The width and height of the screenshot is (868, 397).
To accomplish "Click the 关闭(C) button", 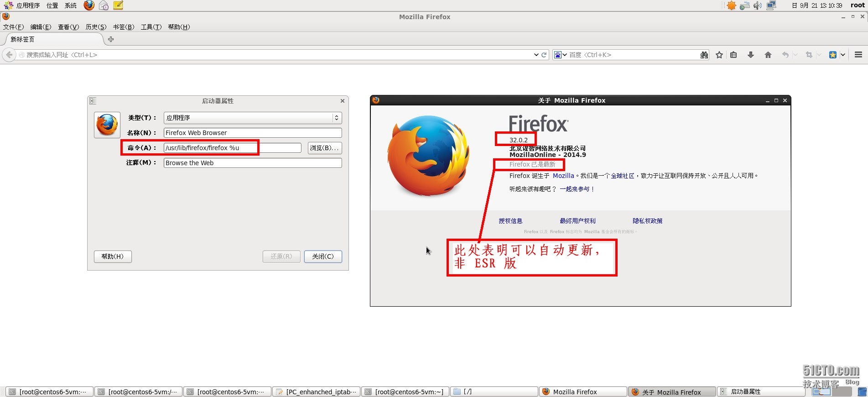I will (323, 256).
